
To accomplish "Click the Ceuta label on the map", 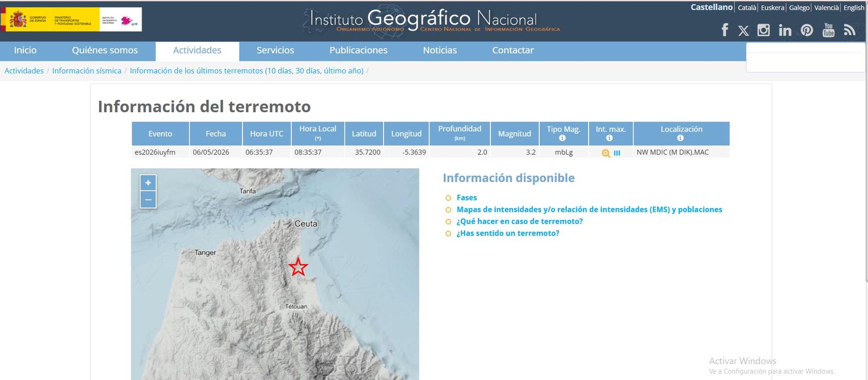I will (306, 224).
